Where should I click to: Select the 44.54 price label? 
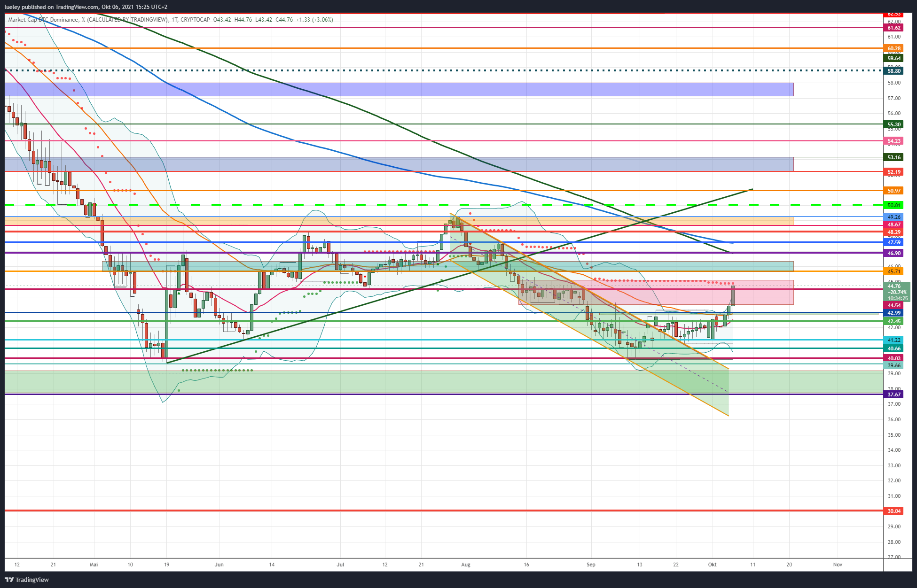pos(893,305)
